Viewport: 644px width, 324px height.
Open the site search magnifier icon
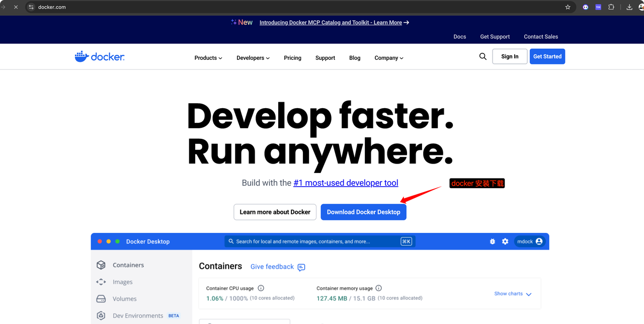[x=483, y=56]
